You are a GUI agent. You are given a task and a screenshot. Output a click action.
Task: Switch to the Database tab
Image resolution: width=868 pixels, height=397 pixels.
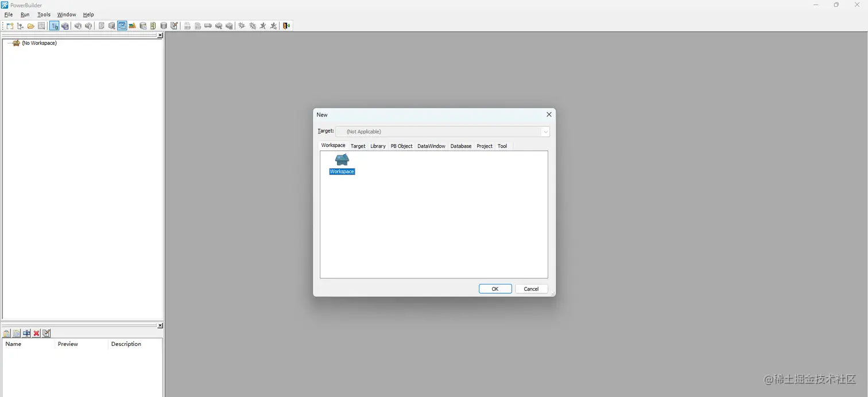click(461, 146)
